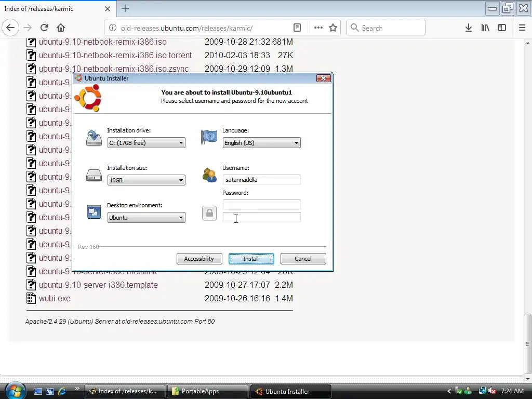This screenshot has width=532, height=399.
Task: Click the hard disk installation size icon
Action: 94,176
